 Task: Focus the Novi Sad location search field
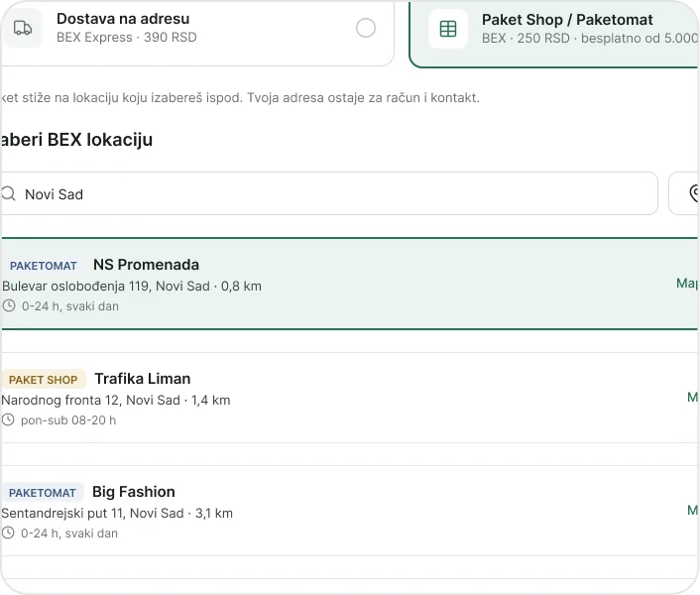(329, 193)
